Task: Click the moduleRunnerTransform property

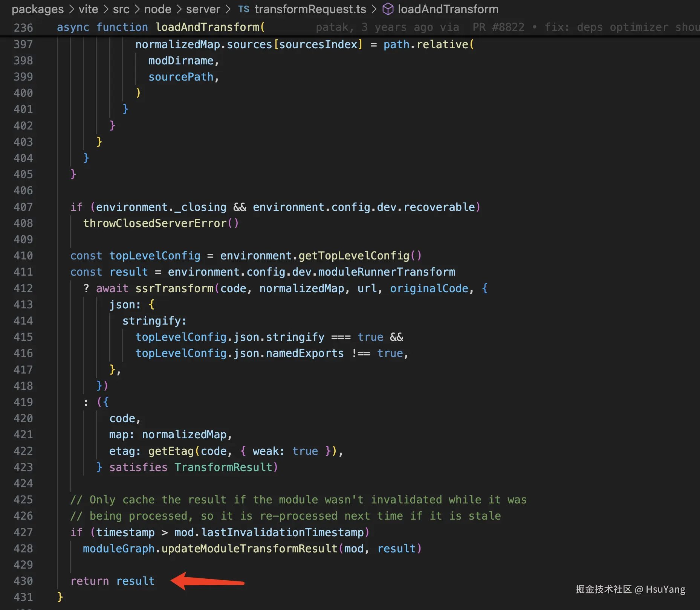Action: click(387, 272)
